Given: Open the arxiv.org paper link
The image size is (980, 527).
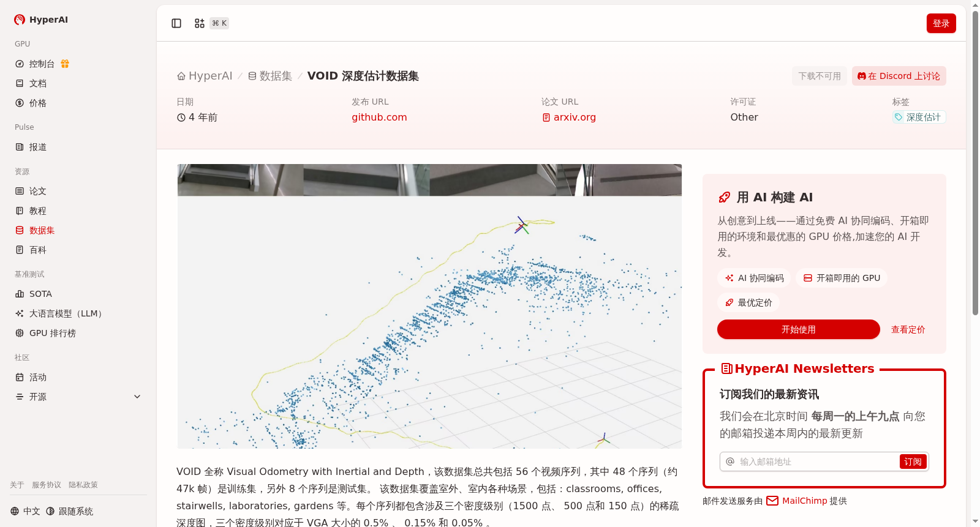Looking at the screenshot, I should tap(575, 118).
